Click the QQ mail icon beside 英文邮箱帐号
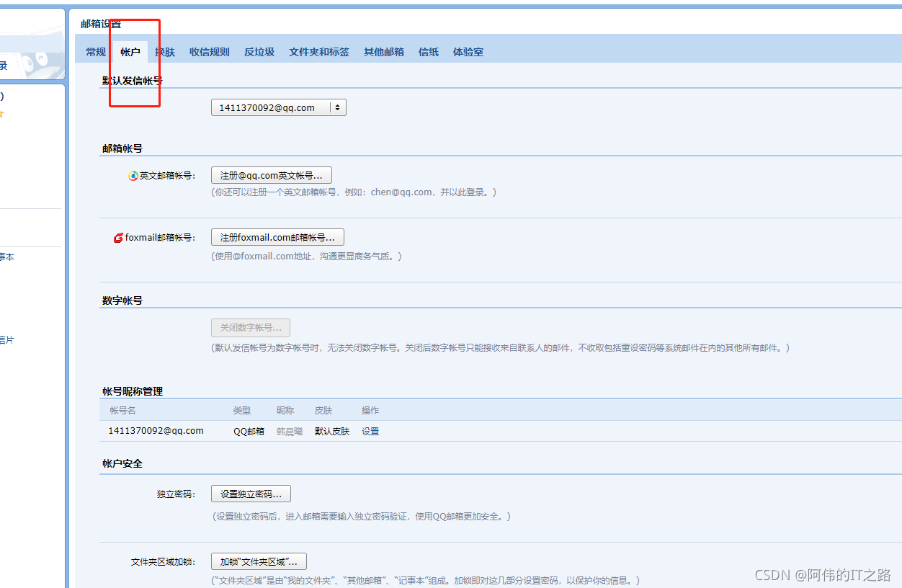Screen dimensions: 902x588 pos(133,176)
